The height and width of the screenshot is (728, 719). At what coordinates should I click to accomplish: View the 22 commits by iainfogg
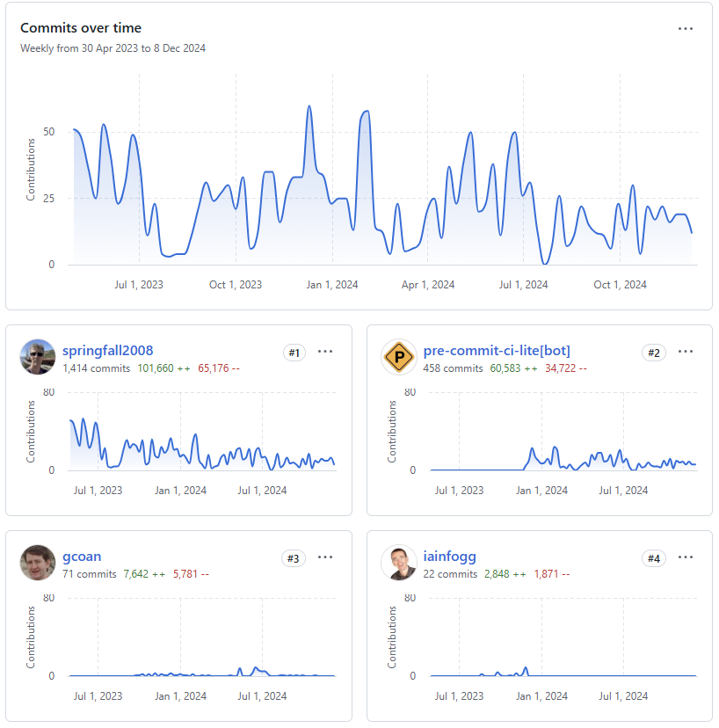point(450,574)
